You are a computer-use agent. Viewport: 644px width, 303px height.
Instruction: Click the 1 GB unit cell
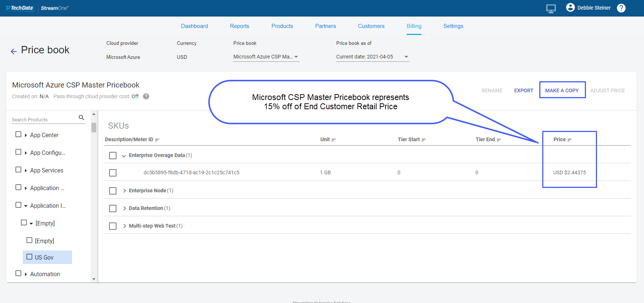click(325, 172)
